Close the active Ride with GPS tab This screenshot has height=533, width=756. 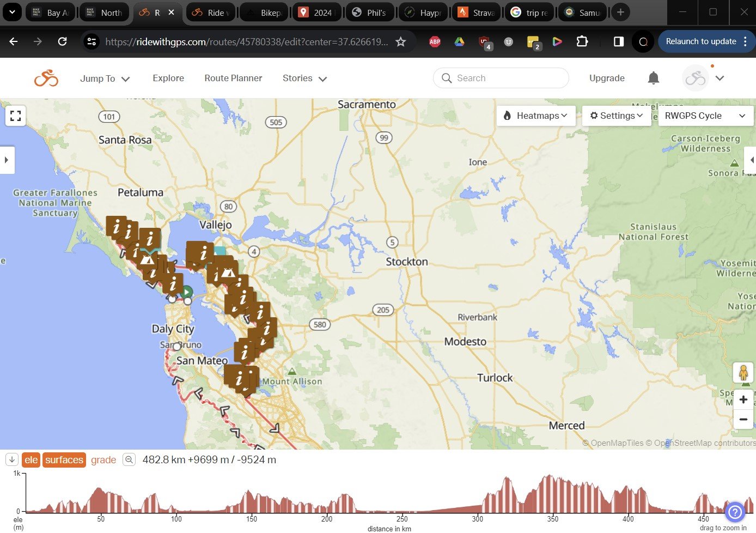pos(171,12)
